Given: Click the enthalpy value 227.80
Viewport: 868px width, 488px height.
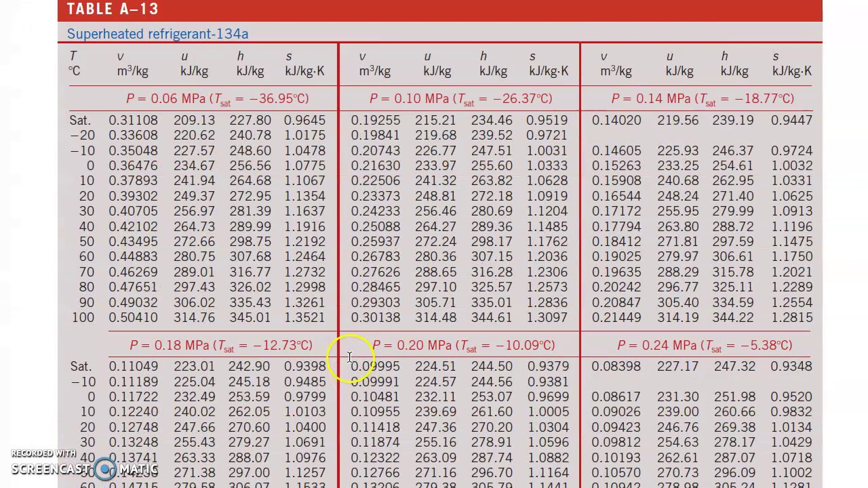Looking at the screenshot, I should coord(250,121).
